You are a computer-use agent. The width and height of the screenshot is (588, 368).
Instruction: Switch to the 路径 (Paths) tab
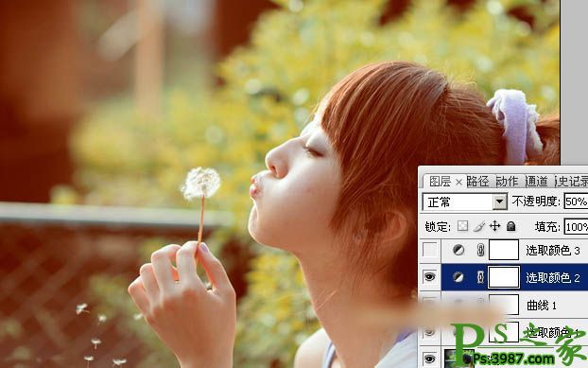coord(477,182)
